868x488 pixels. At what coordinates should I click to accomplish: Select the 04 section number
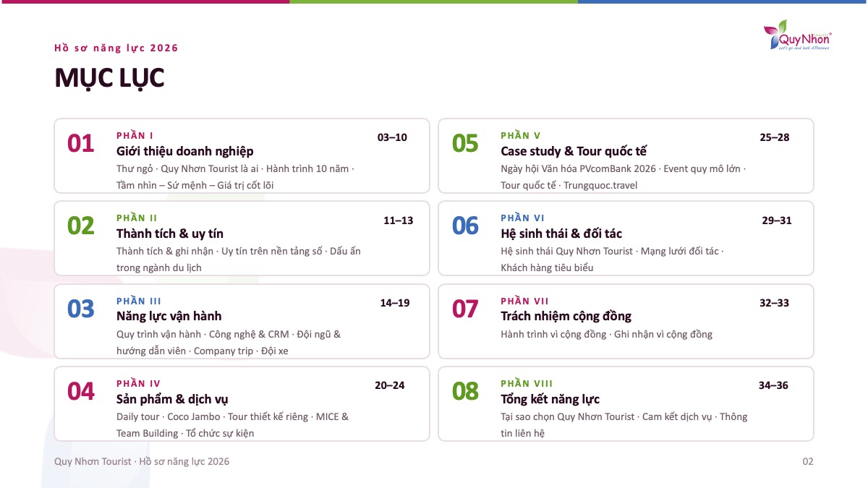(x=81, y=391)
